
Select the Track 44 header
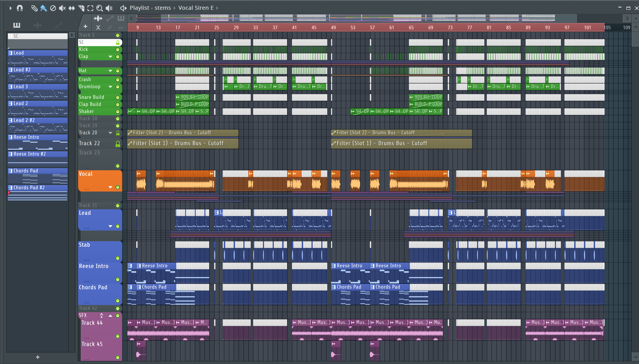(x=101, y=329)
